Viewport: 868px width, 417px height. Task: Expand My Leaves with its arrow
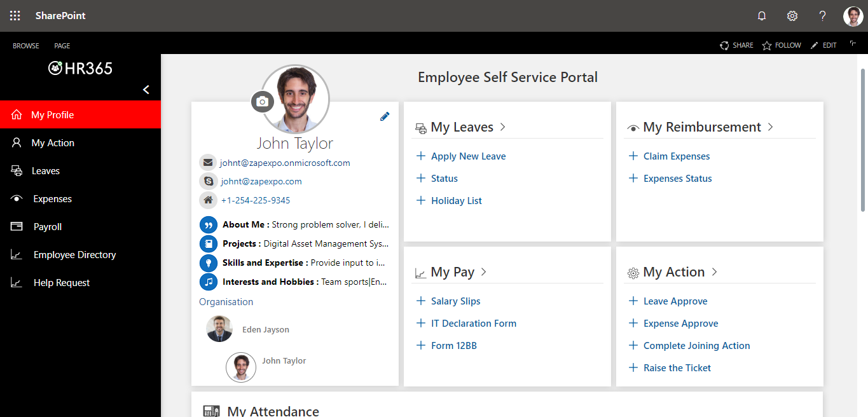pyautogui.click(x=502, y=127)
